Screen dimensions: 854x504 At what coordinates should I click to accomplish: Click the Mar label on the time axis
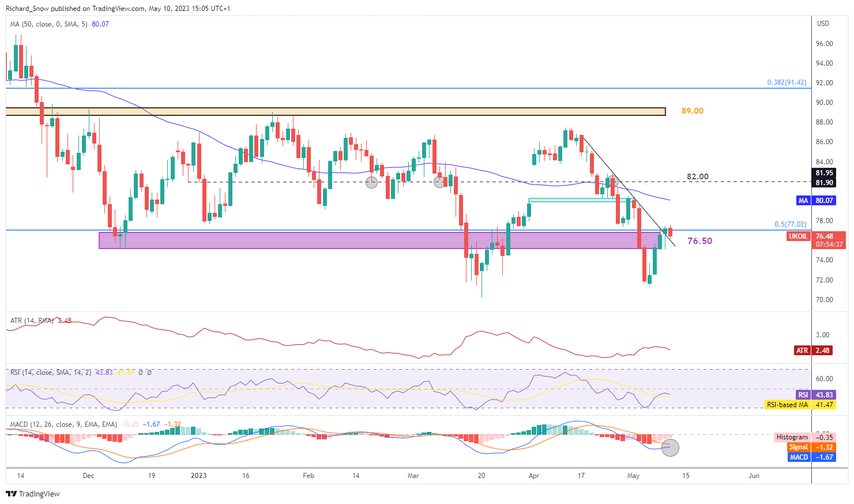(x=413, y=476)
